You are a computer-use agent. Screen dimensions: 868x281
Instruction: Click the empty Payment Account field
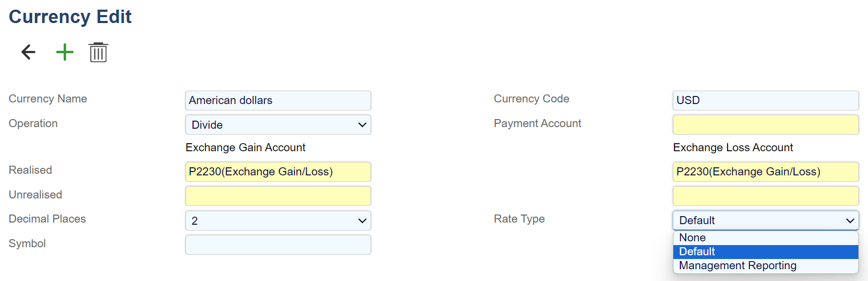click(x=765, y=125)
